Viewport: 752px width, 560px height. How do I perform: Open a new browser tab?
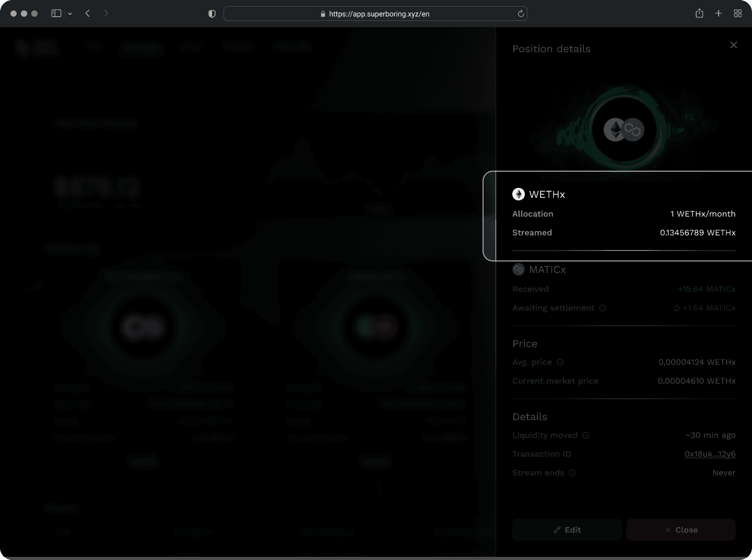[719, 14]
